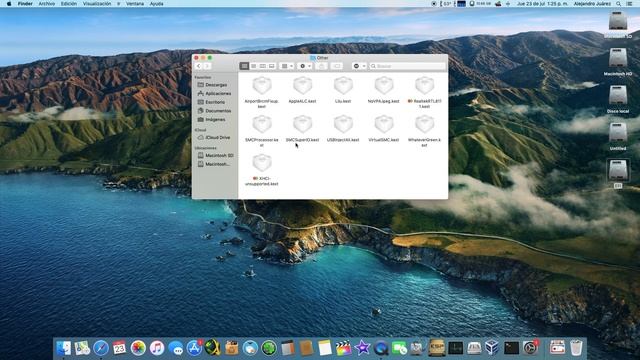This screenshot has height=360, width=640.
Task: Switch Finder to list view
Action: 253,66
